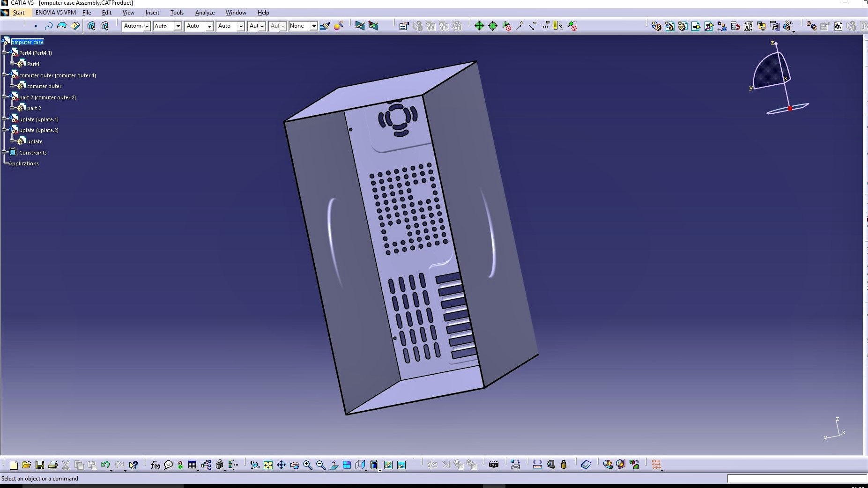Print using the printer icon

point(53,465)
